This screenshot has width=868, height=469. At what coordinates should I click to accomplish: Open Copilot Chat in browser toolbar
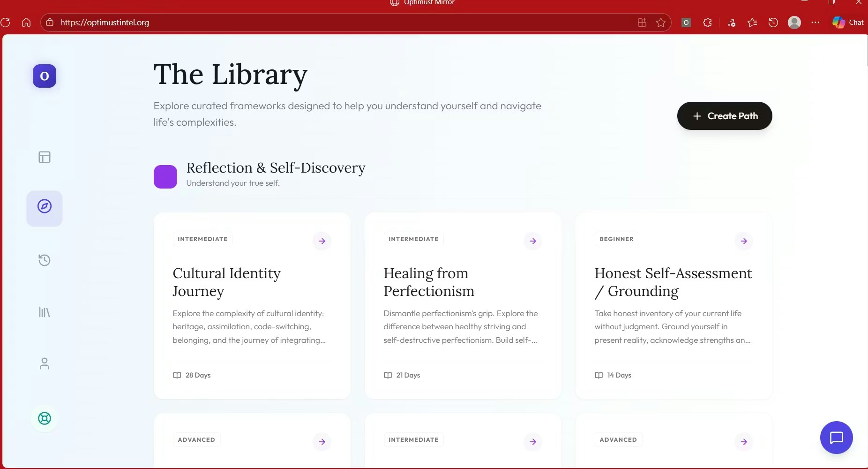(848, 23)
